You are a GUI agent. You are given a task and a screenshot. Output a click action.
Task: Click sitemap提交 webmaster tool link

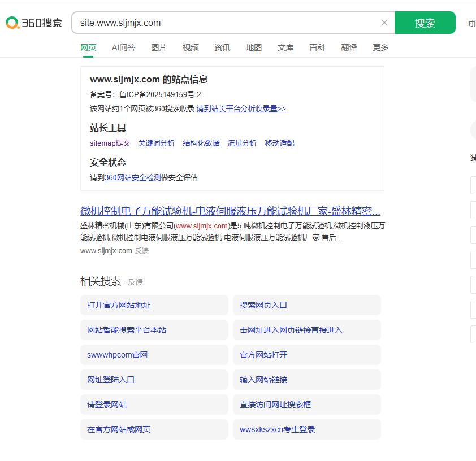click(x=110, y=143)
